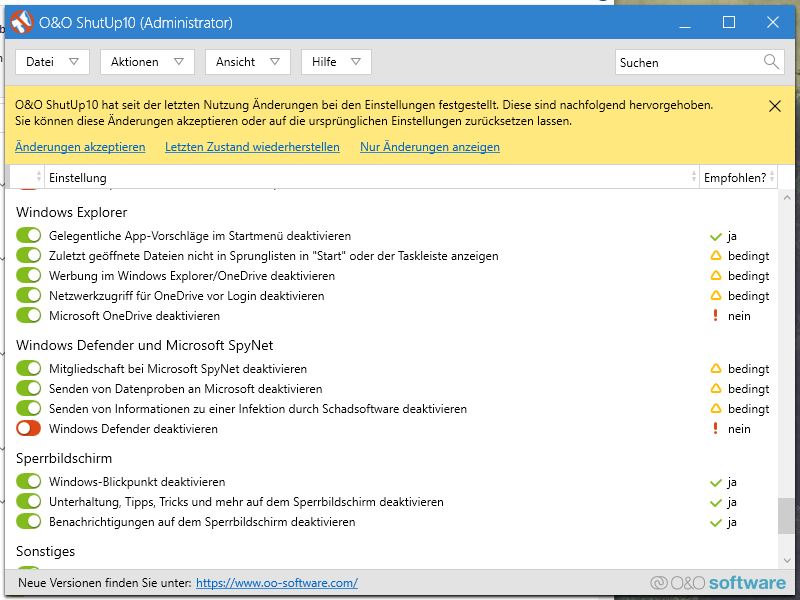Click the yellow triangle for Netzwerkzugriff für OneDrive
Viewport: 800px width, 600px height.
pos(716,295)
